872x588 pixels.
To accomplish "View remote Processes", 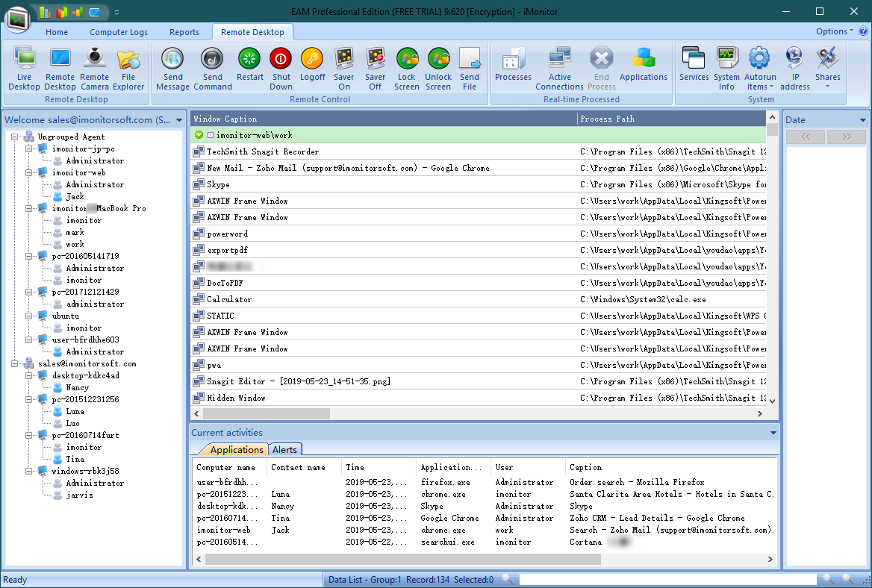I will (513, 64).
